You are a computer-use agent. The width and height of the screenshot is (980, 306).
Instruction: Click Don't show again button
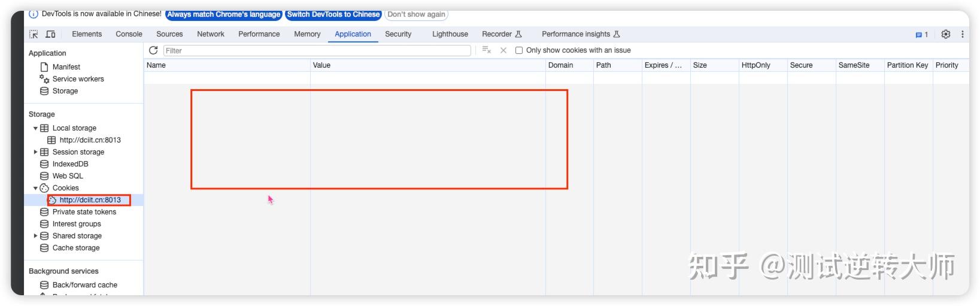click(416, 14)
